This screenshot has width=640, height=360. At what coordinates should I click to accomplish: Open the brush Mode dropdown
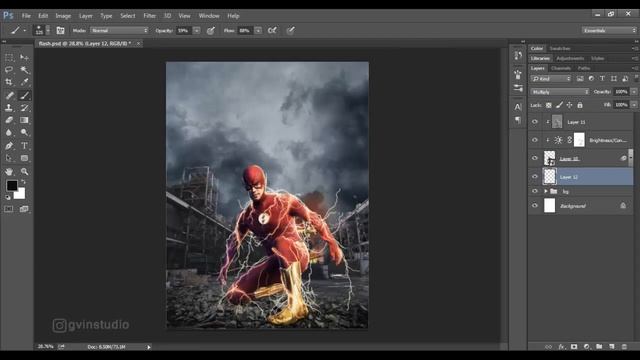pyautogui.click(x=119, y=30)
